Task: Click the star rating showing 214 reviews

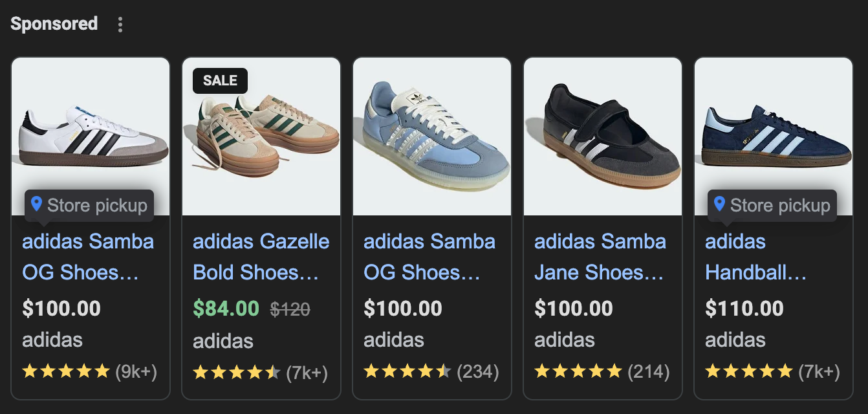Action: 578,371
